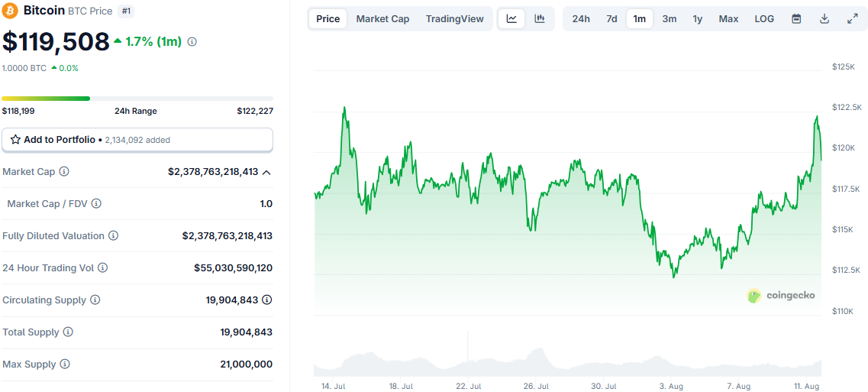Set chart range to Max
Image resolution: width=868 pixels, height=392 pixels.
click(x=728, y=19)
